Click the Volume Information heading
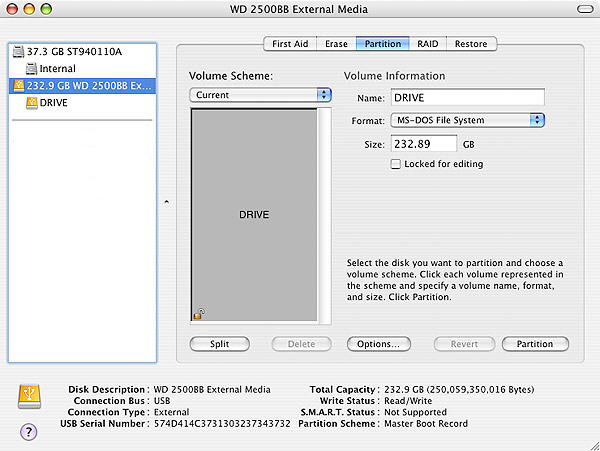The width and height of the screenshot is (600, 451). pos(395,76)
